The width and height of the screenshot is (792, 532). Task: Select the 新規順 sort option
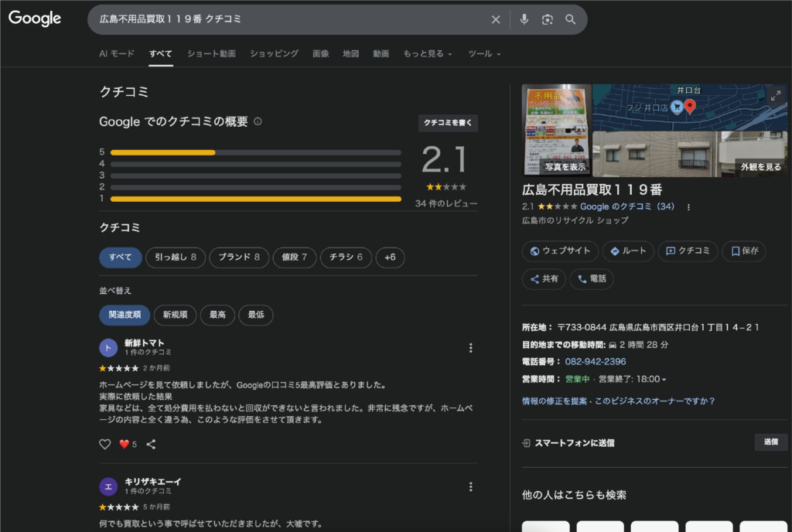coord(175,315)
